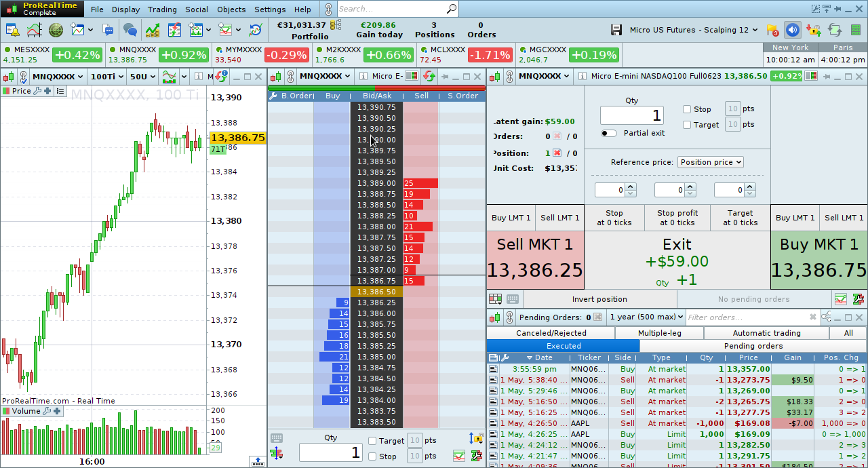This screenshot has height=468, width=868.
Task: Click the green refresh arrows icon
Action: [x=835, y=30]
